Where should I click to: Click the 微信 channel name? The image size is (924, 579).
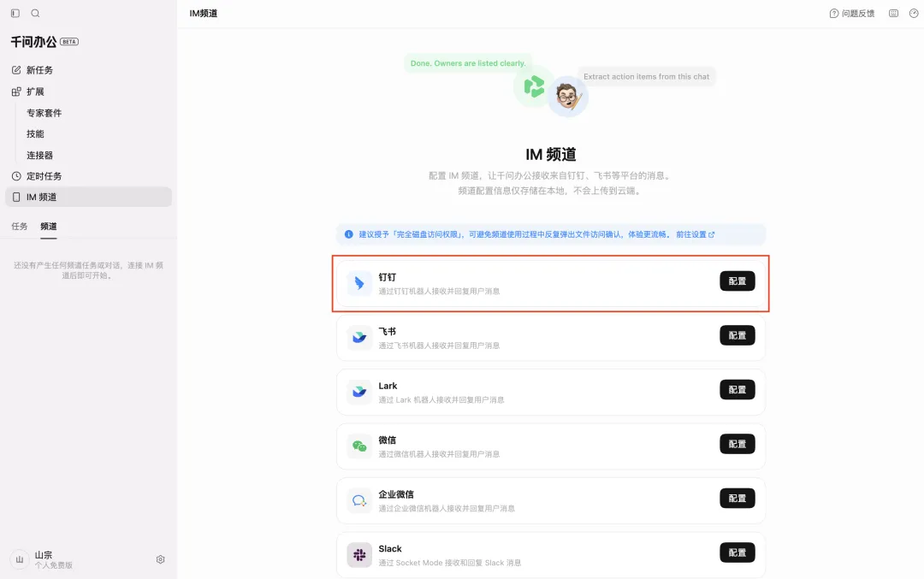point(388,440)
